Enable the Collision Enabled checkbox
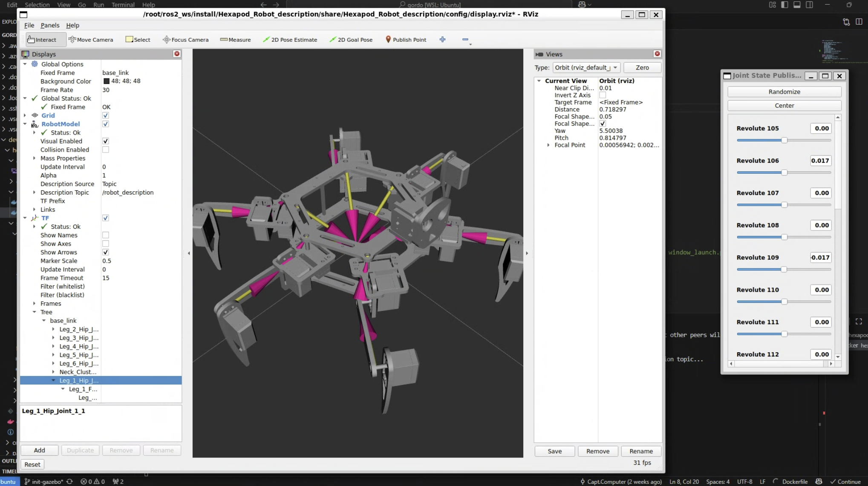 click(106, 150)
